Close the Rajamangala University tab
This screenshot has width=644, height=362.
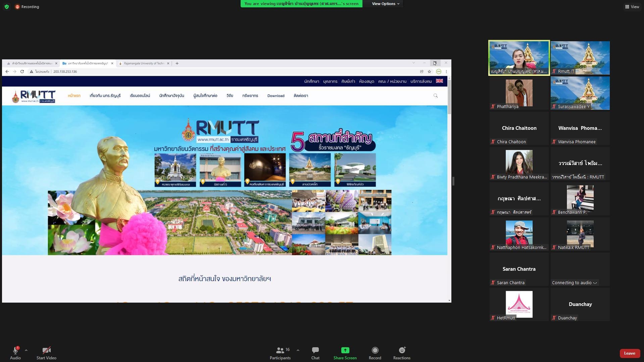click(168, 63)
